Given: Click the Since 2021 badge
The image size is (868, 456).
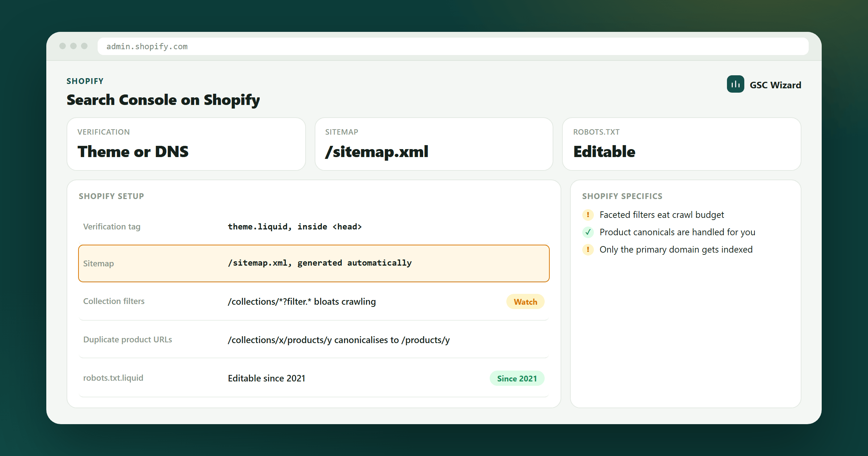Looking at the screenshot, I should (x=517, y=378).
